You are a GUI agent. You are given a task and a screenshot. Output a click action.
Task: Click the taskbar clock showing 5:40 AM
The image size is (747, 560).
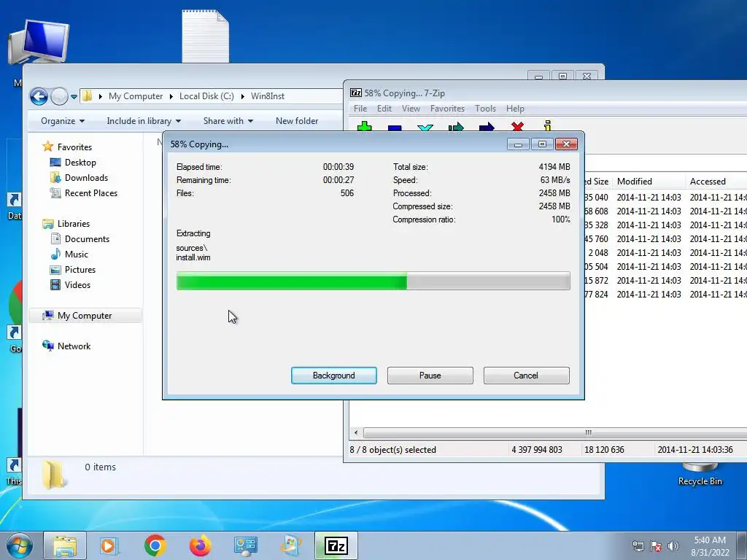710,546
